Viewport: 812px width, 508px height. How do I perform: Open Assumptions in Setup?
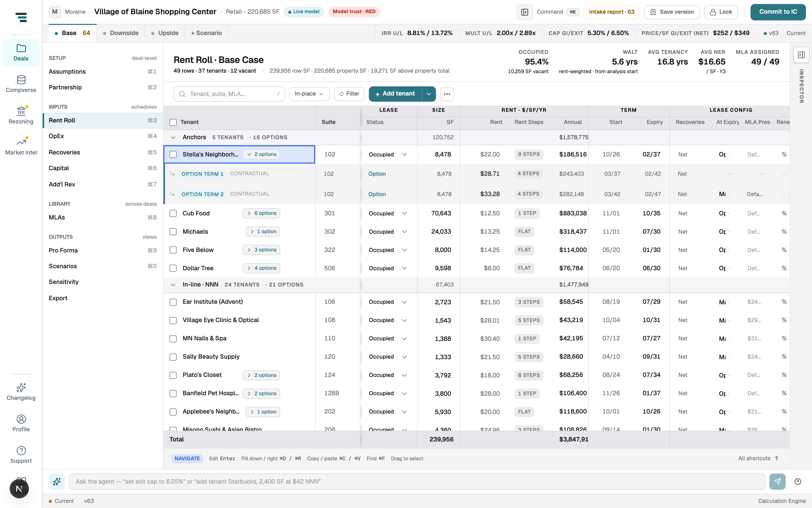(103, 72)
